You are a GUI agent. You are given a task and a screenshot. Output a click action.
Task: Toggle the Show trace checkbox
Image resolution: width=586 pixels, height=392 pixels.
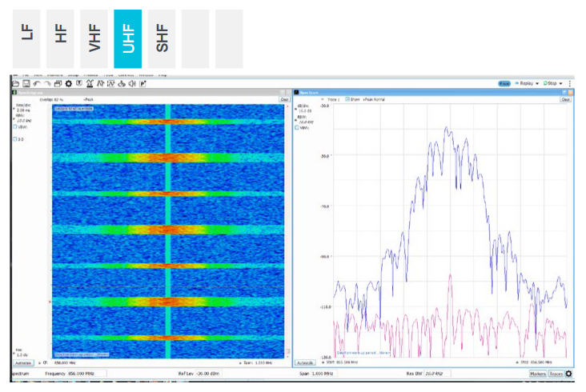(x=346, y=99)
